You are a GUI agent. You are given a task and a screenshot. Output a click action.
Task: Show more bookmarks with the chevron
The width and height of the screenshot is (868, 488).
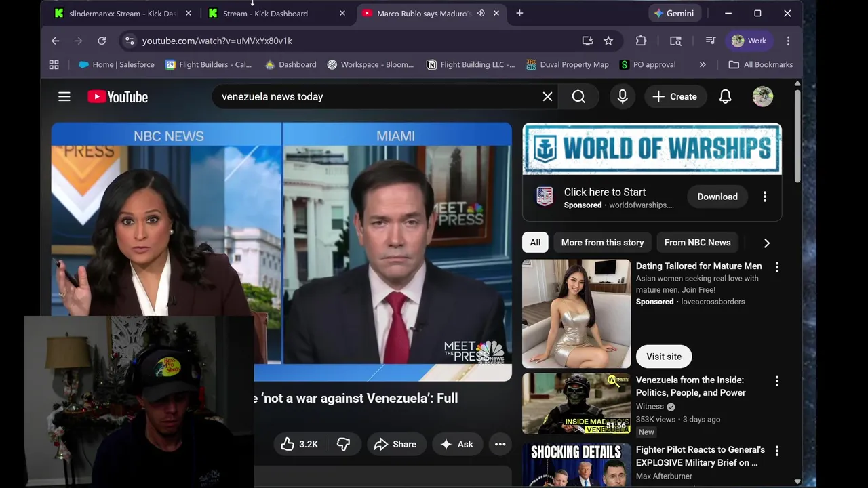pos(703,64)
